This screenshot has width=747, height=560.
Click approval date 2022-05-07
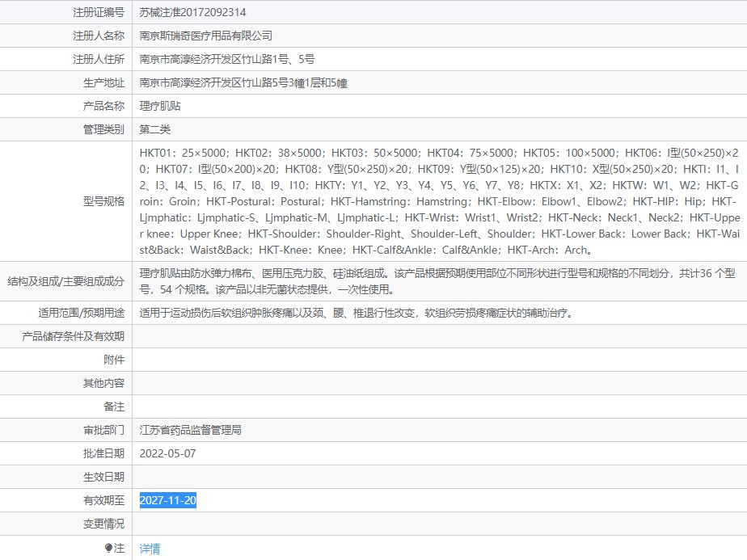(x=167, y=453)
